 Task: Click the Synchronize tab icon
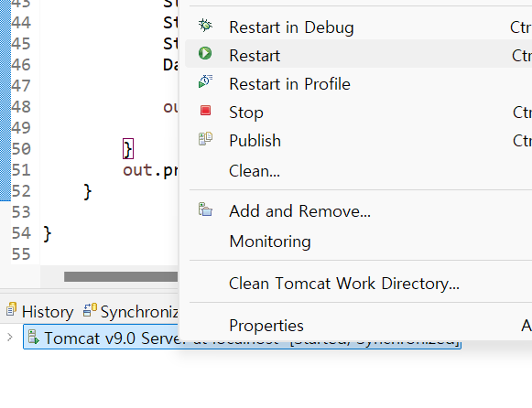click(90, 310)
